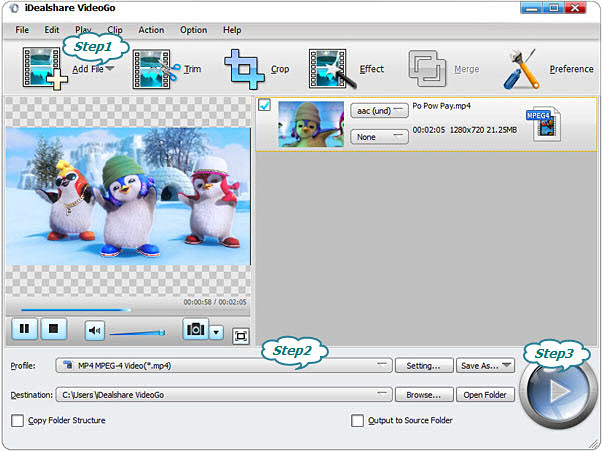Stop the video playback
Screen dimensions: 602x452
pos(54,329)
